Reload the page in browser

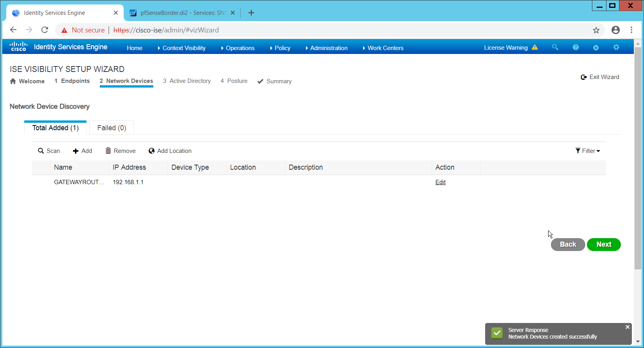(x=45, y=30)
